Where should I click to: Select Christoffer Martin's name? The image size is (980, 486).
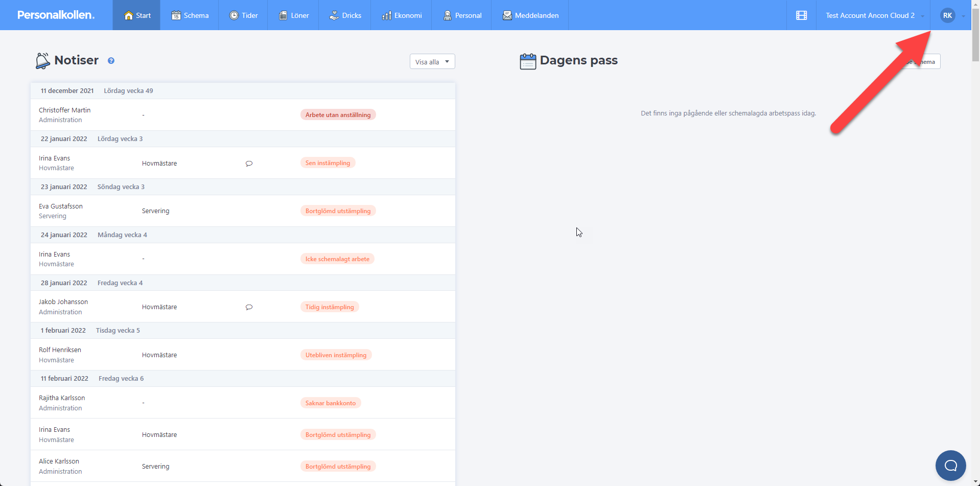(x=64, y=110)
